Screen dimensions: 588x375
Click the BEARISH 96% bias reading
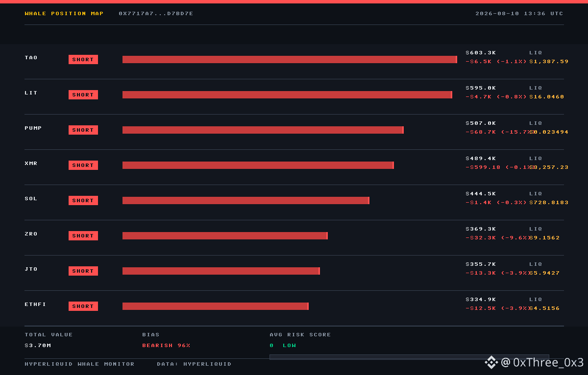[166, 346]
